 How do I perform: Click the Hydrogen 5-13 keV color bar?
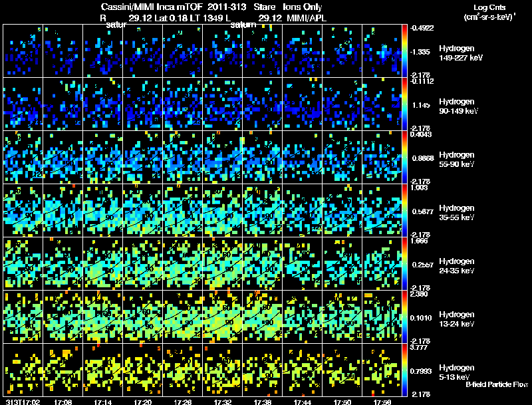(x=404, y=370)
